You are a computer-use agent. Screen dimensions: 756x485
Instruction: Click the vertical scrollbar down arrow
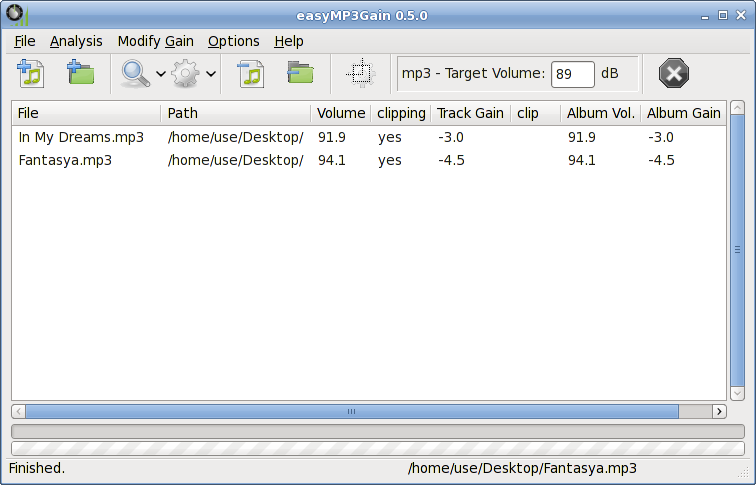[x=737, y=393]
